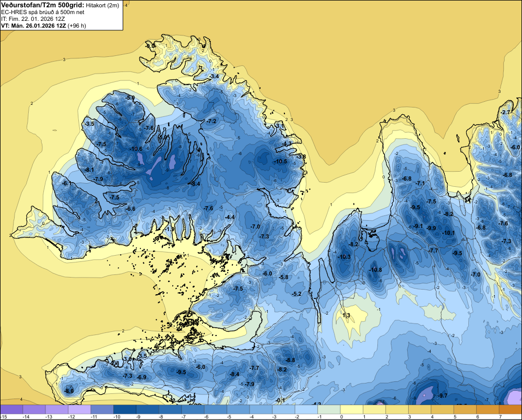Click the legend swatch between -14 and -13
This screenshot has height=420, width=522.
click(x=34, y=410)
